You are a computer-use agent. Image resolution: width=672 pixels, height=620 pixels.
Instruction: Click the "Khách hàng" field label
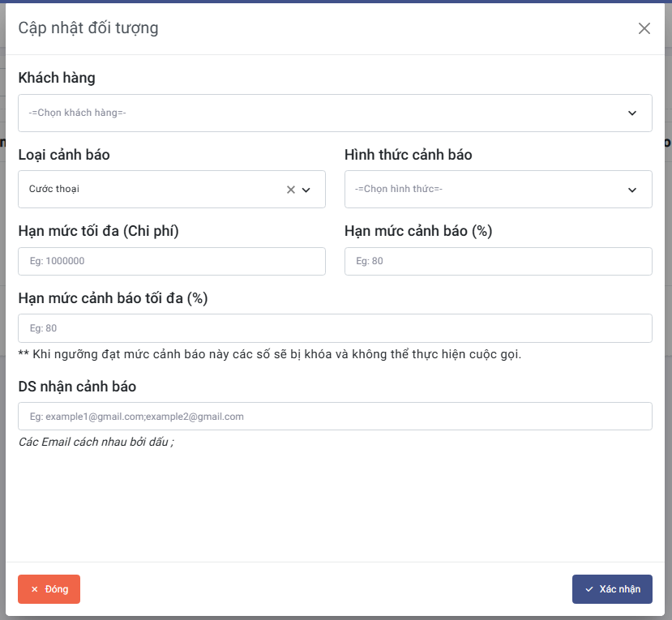57,78
